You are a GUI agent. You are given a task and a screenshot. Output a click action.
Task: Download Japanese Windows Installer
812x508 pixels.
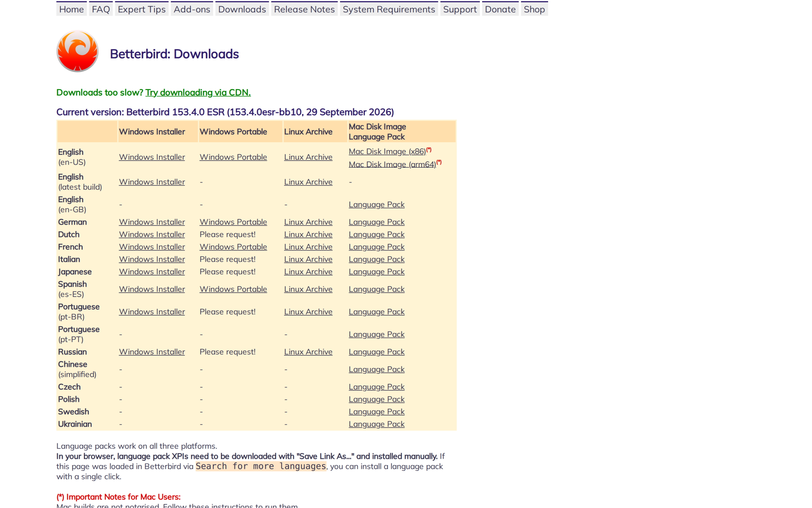click(152, 272)
